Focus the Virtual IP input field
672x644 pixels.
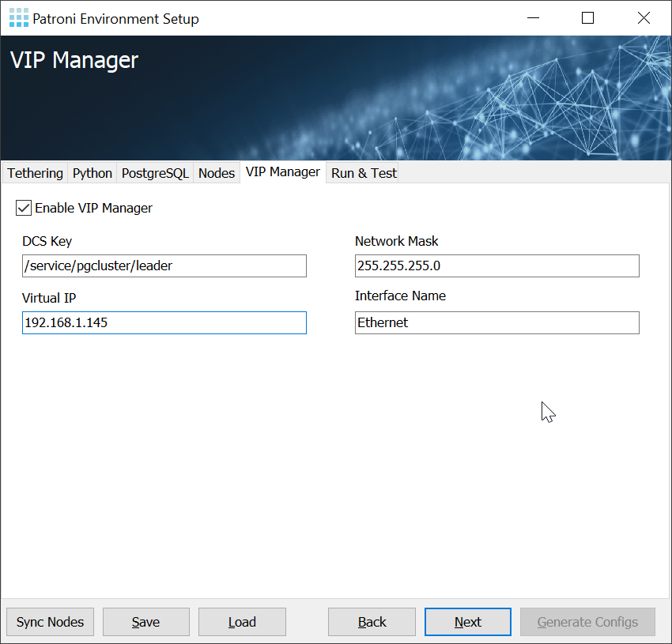pos(164,322)
